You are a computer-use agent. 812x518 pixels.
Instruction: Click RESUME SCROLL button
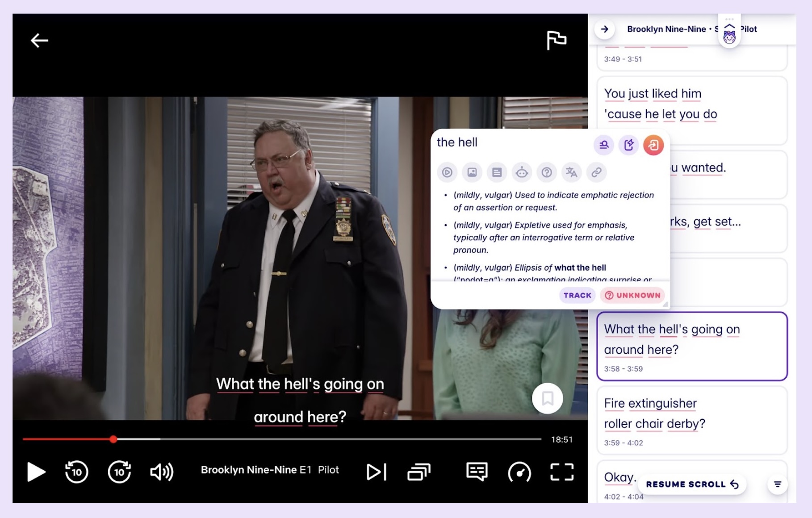692,485
